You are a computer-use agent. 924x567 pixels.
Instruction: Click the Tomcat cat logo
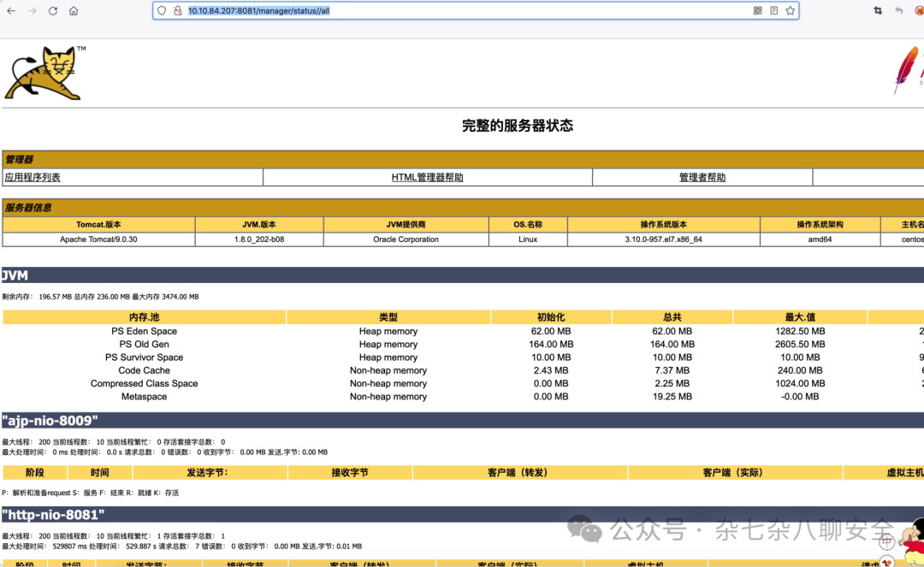pos(45,73)
